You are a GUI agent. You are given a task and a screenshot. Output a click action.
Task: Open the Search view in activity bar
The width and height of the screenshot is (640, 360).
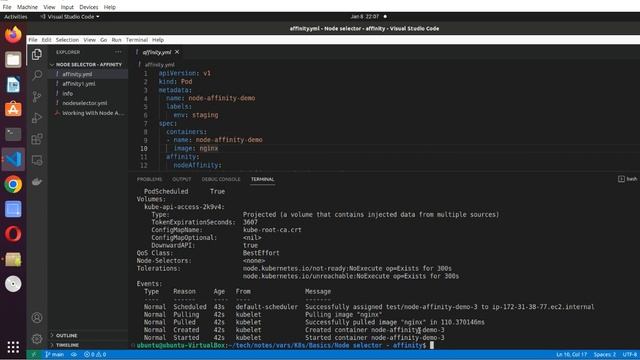tap(37, 75)
